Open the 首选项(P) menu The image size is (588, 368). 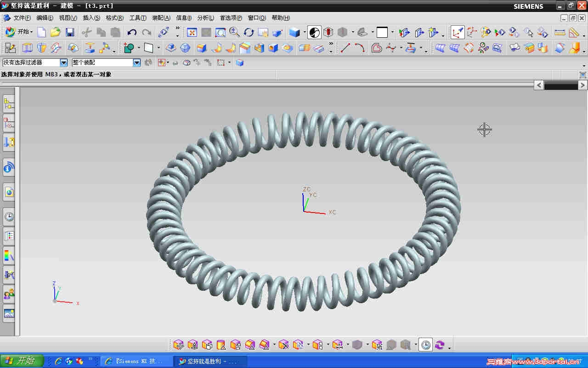pyautogui.click(x=231, y=18)
